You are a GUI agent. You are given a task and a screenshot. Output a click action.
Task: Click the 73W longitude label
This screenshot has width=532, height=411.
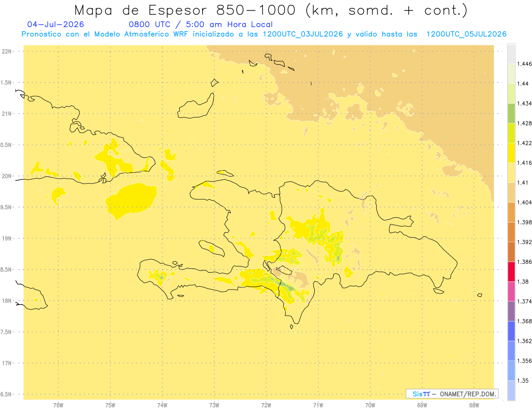point(214,405)
